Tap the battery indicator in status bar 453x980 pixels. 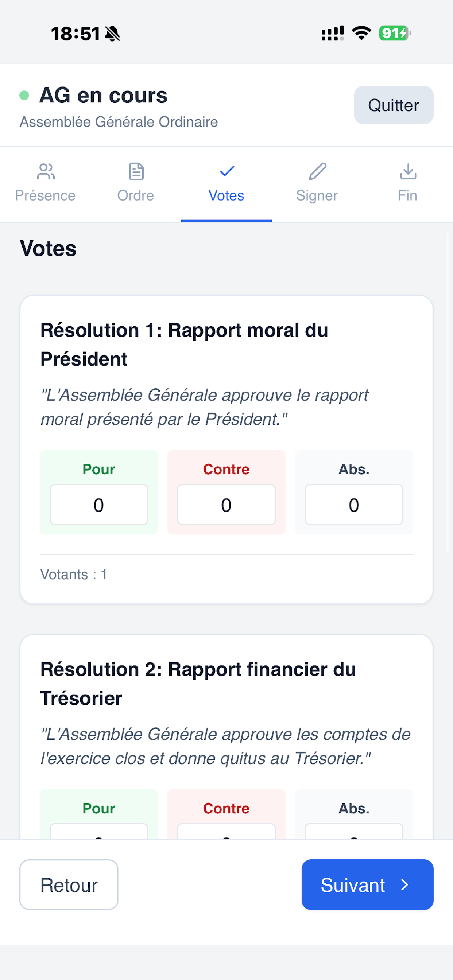point(395,34)
